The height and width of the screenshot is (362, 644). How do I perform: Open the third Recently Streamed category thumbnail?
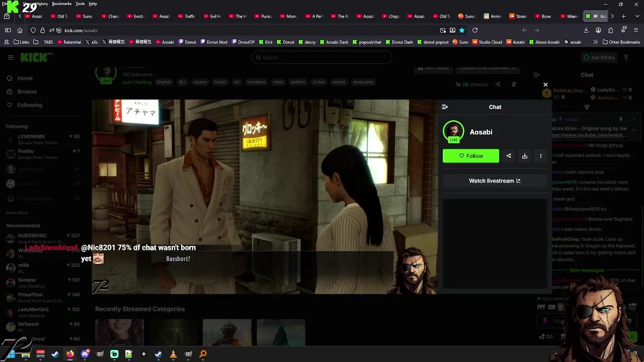227,333
